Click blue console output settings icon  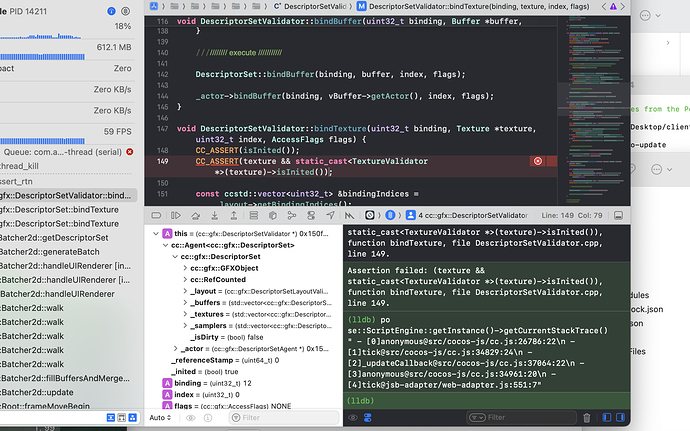click(368, 418)
